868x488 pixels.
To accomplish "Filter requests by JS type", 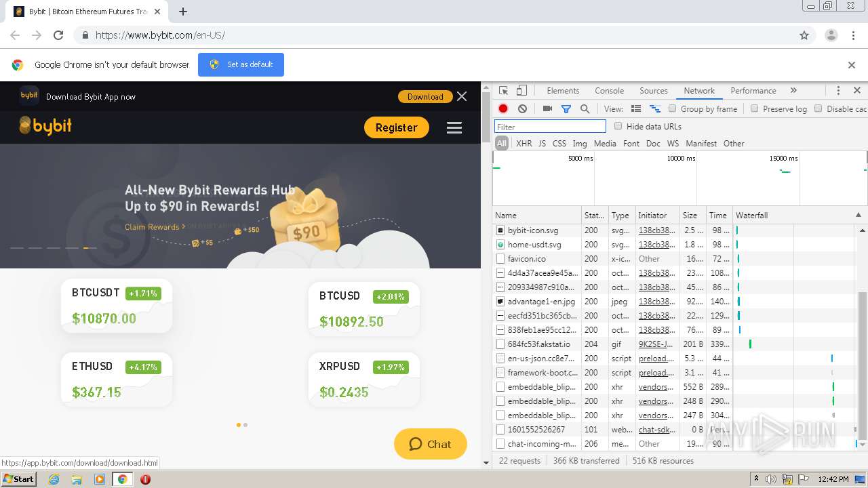I will [542, 144].
